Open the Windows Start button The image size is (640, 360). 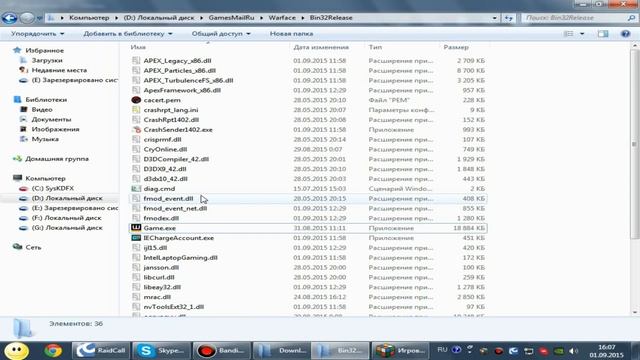pyautogui.click(x=16, y=351)
